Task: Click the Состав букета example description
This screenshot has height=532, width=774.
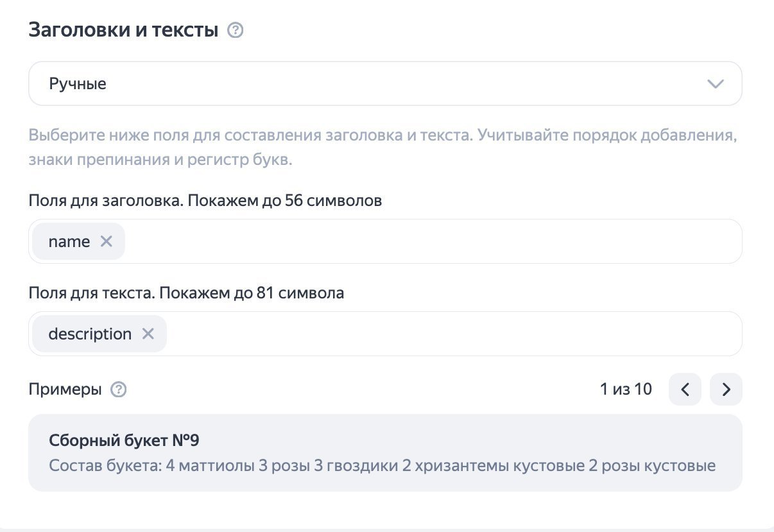Action: pyautogui.click(x=382, y=465)
